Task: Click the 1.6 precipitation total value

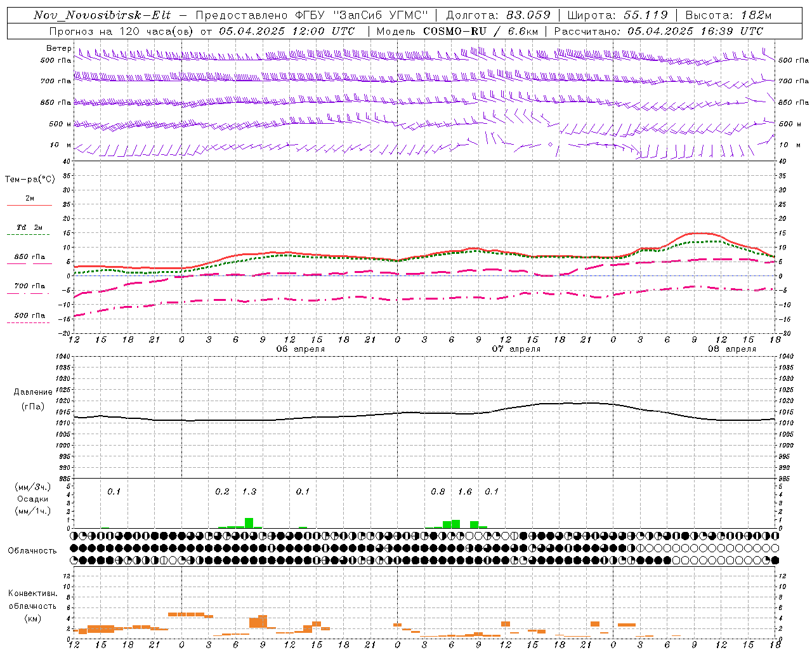Action: (x=465, y=492)
